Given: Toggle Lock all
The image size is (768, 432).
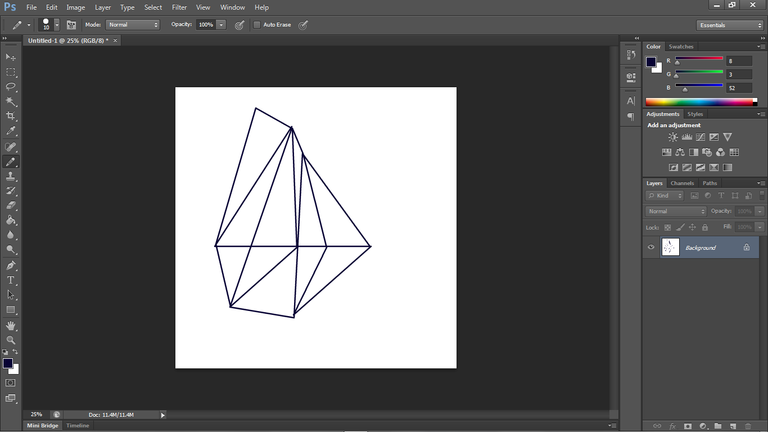Looking at the screenshot, I should click(705, 227).
